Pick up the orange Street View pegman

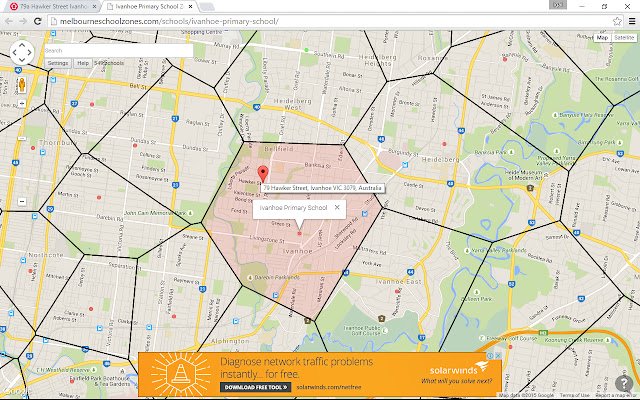pyautogui.click(x=22, y=85)
